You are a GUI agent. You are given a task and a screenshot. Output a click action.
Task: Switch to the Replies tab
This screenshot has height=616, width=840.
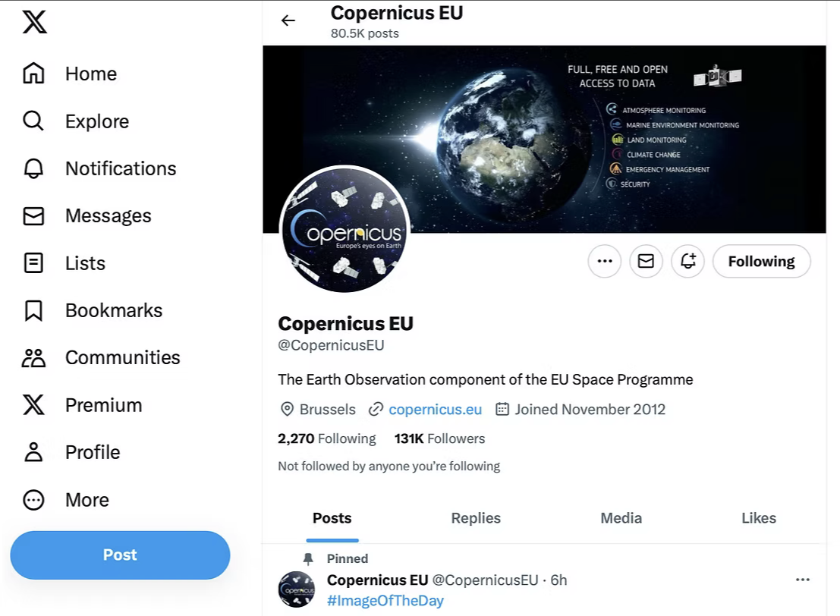[476, 518]
